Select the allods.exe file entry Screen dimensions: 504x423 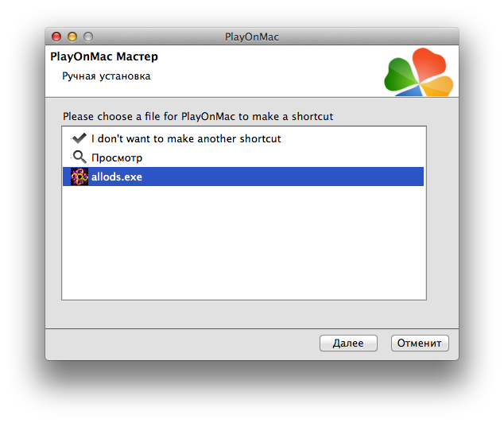point(117,177)
